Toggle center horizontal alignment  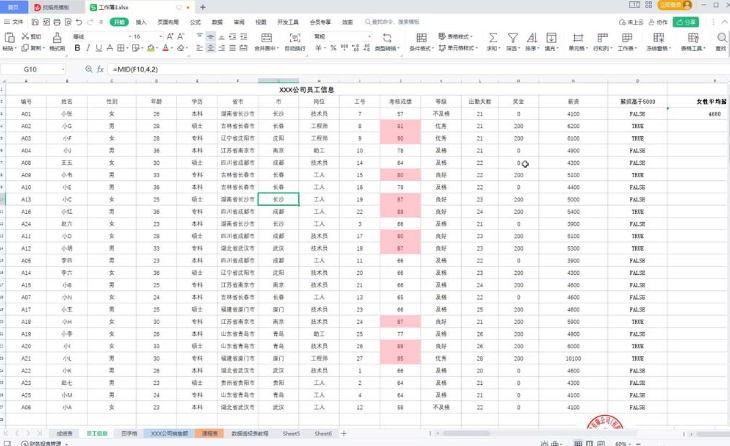(210, 48)
